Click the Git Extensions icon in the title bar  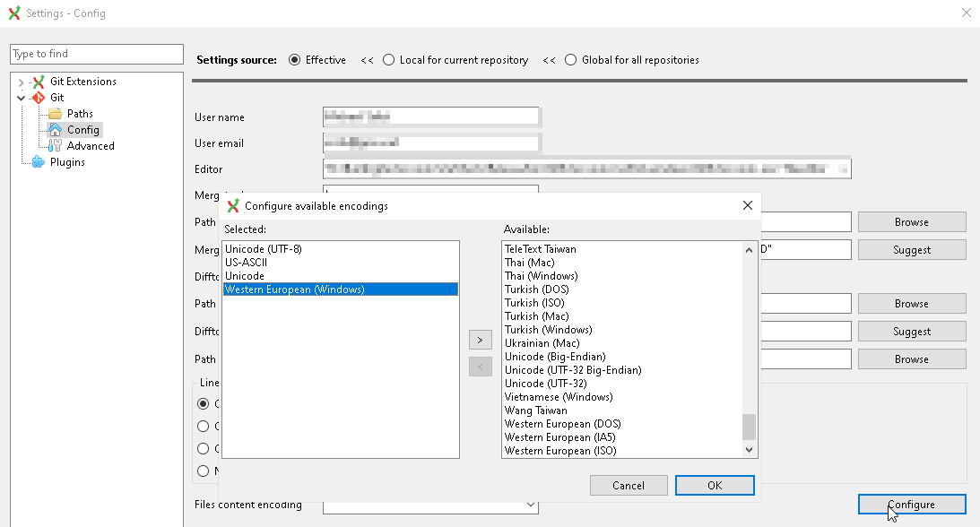(x=13, y=13)
